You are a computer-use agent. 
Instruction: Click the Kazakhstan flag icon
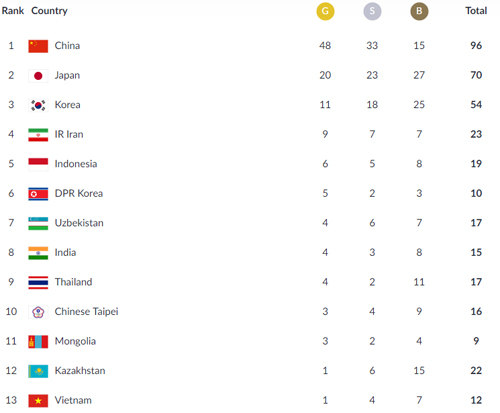pyautogui.click(x=38, y=371)
